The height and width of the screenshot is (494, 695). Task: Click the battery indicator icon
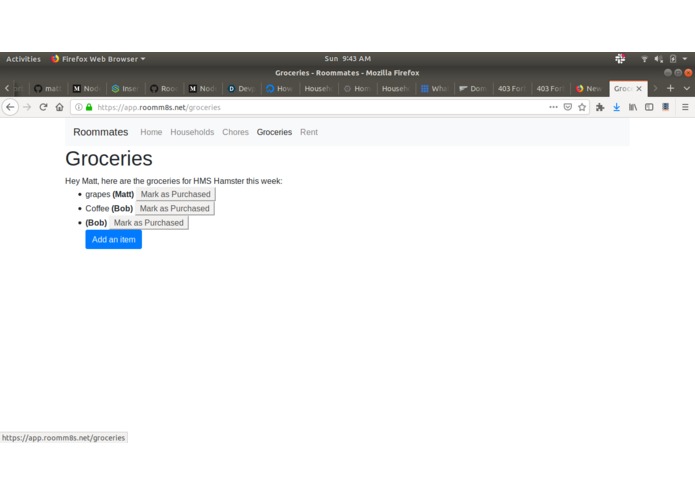tap(673, 59)
